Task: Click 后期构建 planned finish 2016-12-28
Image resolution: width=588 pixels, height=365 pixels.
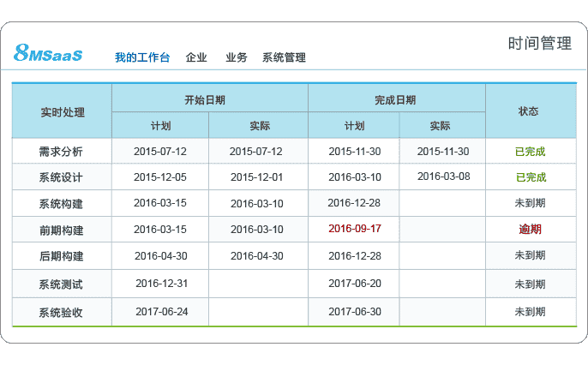Action: click(355, 256)
